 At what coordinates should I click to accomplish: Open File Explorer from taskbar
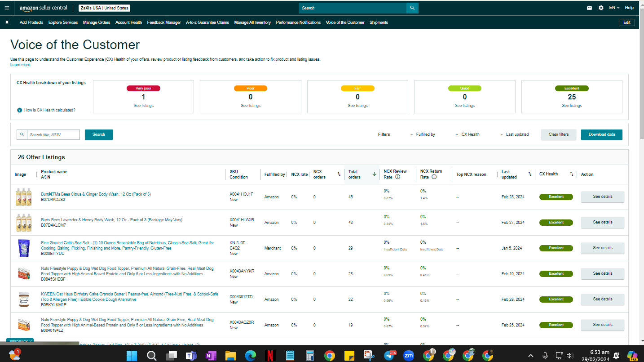pyautogui.click(x=231, y=356)
